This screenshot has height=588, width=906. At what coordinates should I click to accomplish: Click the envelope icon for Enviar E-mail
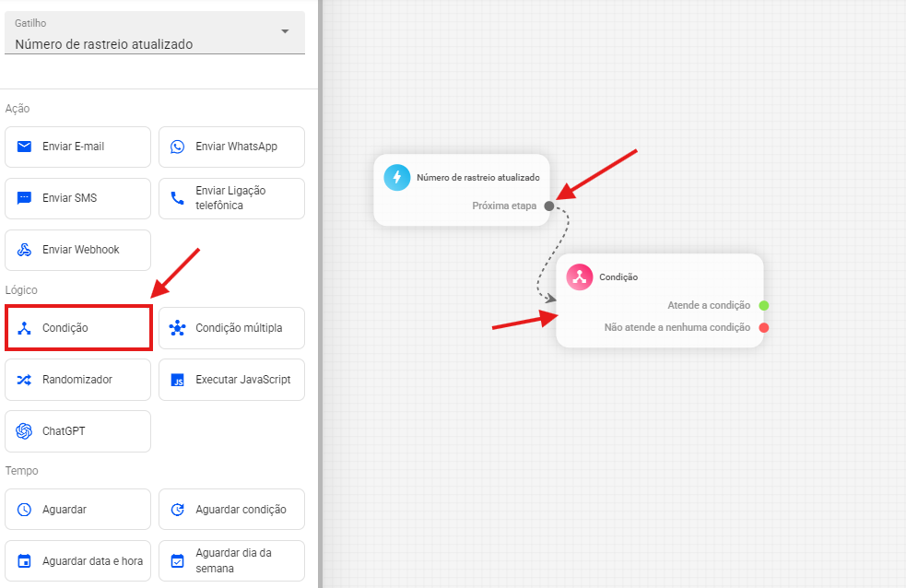tap(24, 147)
